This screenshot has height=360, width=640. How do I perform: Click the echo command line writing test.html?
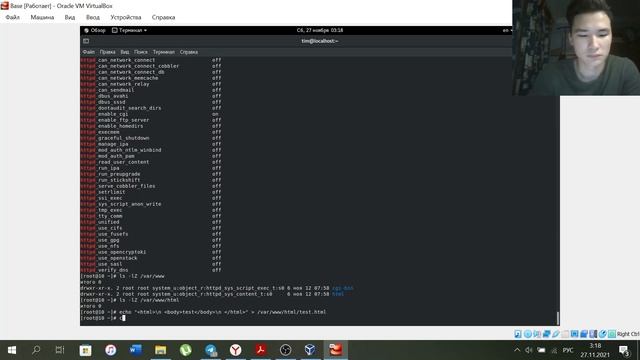tap(203, 312)
